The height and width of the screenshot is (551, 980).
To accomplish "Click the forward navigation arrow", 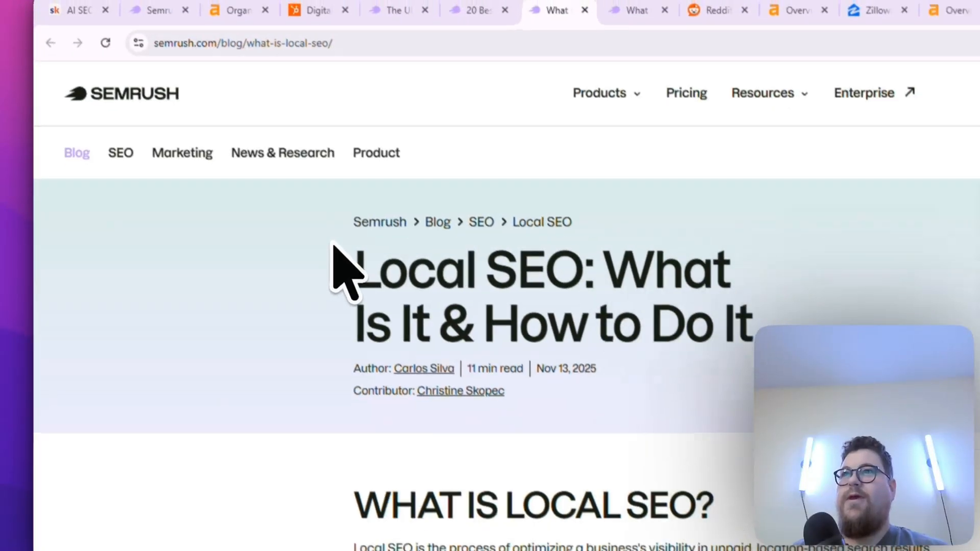I will [x=77, y=43].
